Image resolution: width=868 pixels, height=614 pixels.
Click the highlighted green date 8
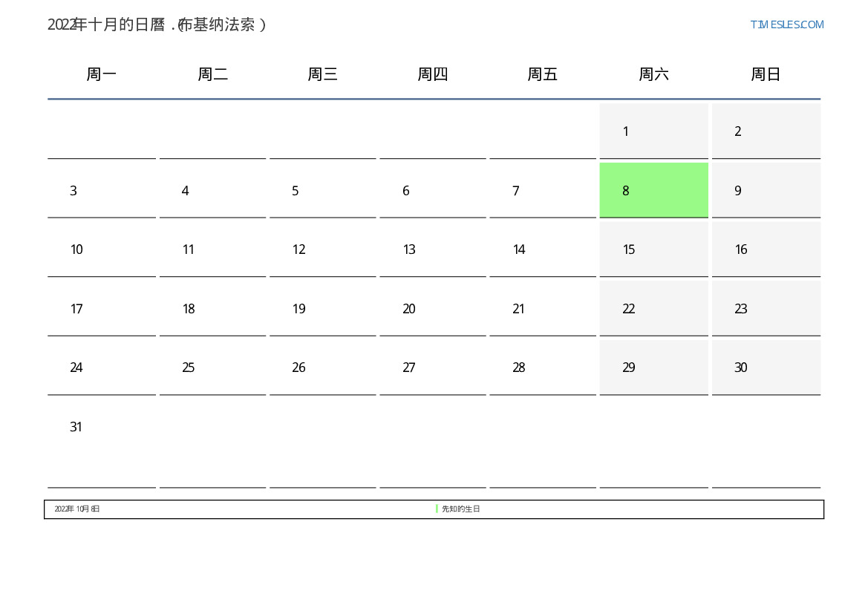[653, 190]
